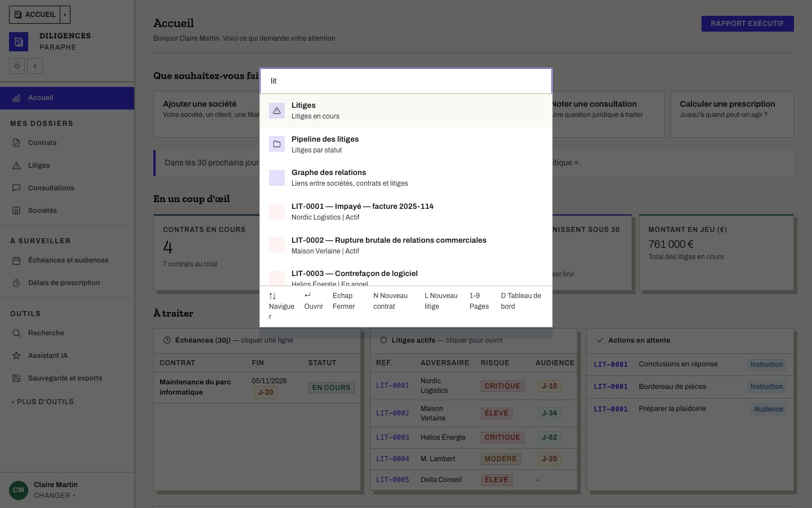This screenshot has width=812, height=508.
Task: Select Pipeline des litiges result
Action: tap(406, 144)
